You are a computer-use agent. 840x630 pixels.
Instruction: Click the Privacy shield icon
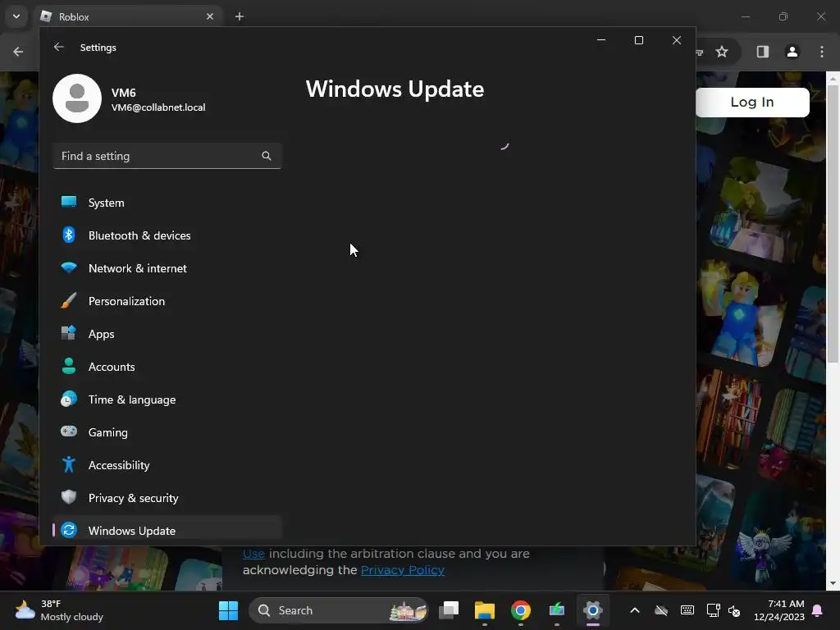coord(69,497)
